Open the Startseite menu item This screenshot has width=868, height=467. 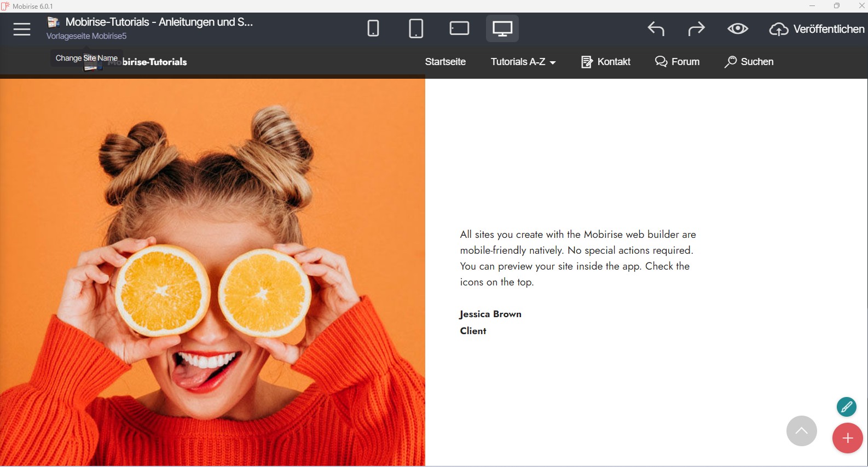pyautogui.click(x=445, y=62)
